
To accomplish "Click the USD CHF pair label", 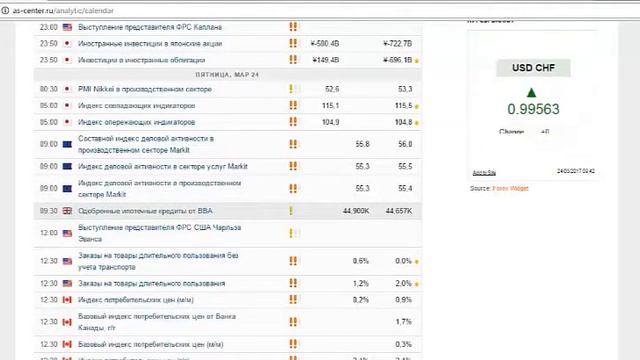I will (x=533, y=68).
